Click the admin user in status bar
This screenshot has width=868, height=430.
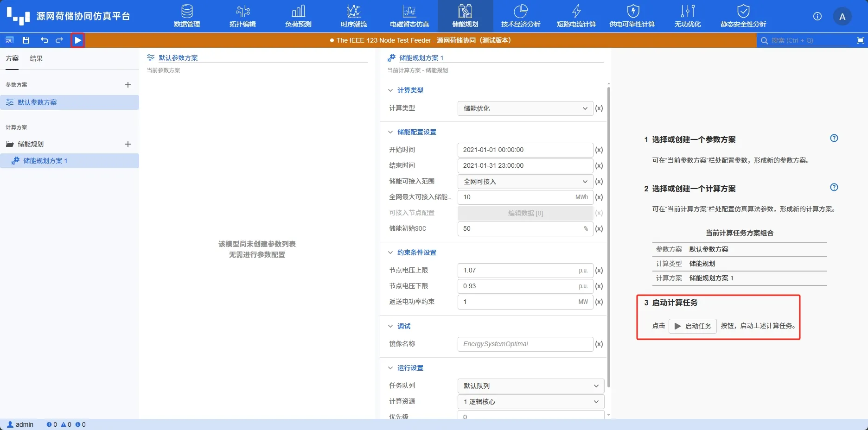[x=20, y=424]
